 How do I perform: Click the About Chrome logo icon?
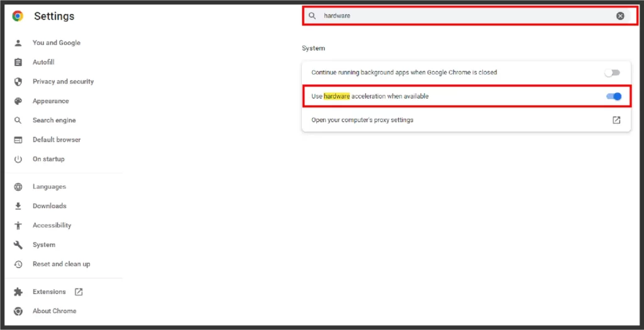(18, 311)
